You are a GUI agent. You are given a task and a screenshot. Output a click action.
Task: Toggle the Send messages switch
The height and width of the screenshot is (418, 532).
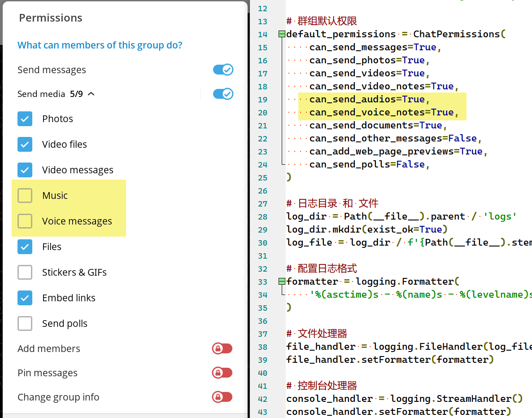222,70
